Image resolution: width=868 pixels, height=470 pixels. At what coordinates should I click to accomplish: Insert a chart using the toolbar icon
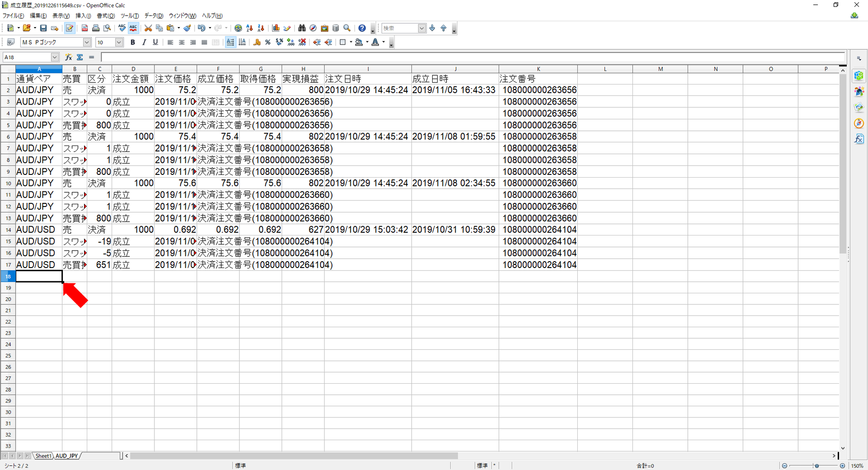(276, 28)
